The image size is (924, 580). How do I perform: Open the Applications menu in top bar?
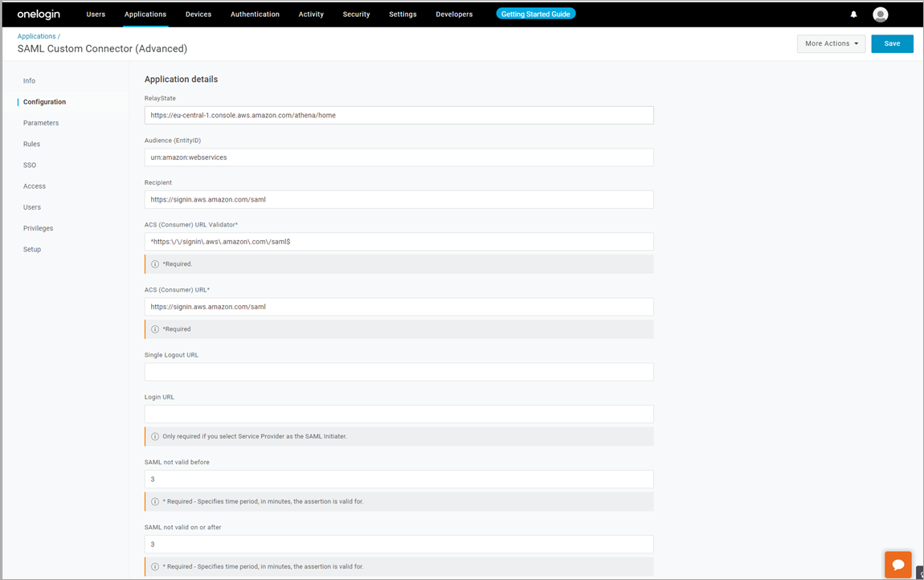pyautogui.click(x=145, y=14)
